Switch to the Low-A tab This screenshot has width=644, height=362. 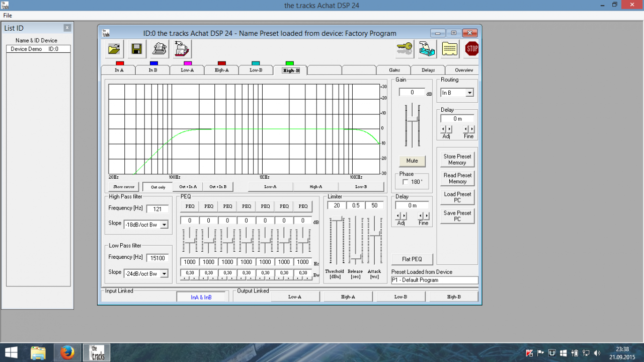pyautogui.click(x=187, y=70)
